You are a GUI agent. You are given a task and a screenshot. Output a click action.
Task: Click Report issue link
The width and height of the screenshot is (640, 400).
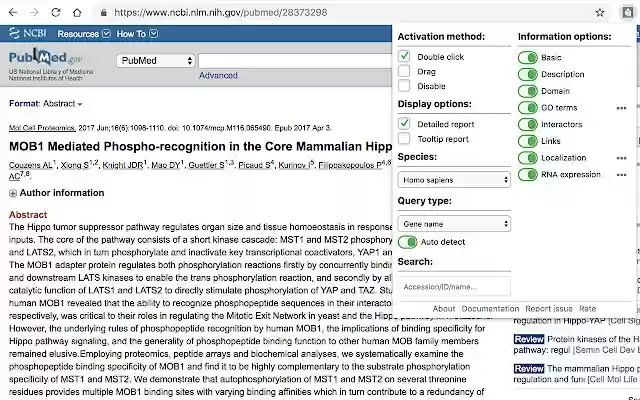pos(549,309)
